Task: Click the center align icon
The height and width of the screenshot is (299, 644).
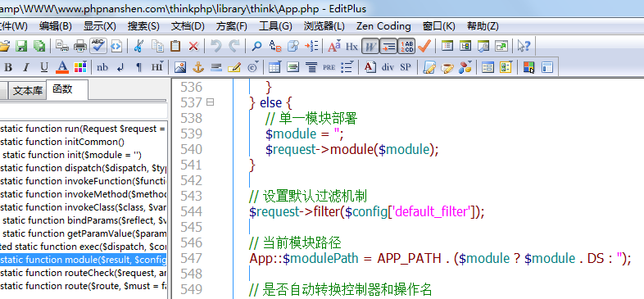Action: click(x=311, y=67)
